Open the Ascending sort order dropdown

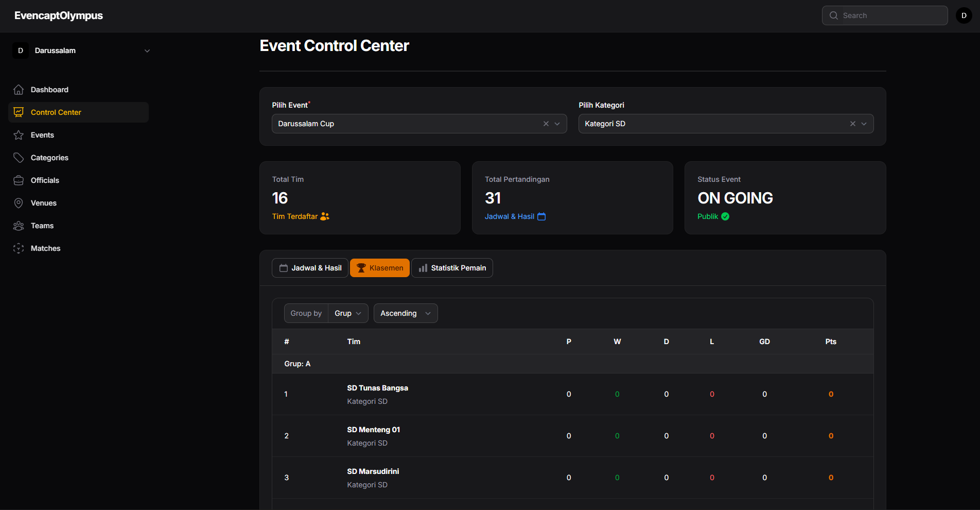[405, 313]
